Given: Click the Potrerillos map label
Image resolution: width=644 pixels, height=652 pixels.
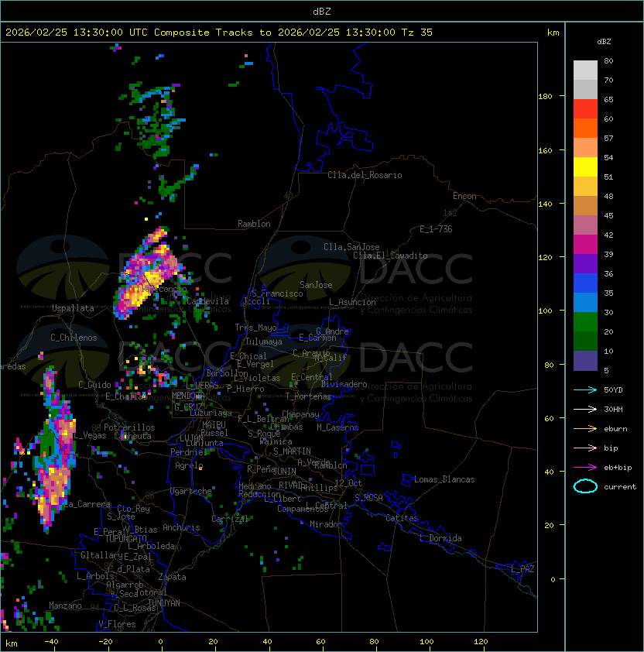Looking at the screenshot, I should [129, 427].
